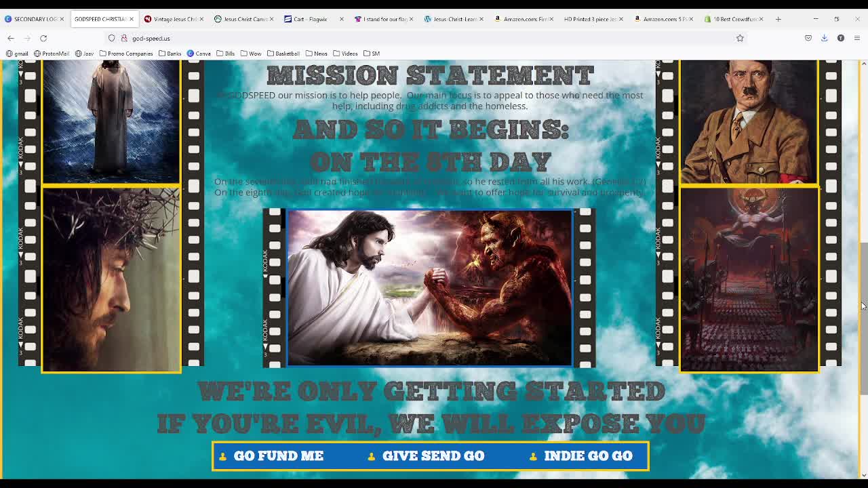Close the 10 Best Crowdfunding tab
This screenshot has width=868, height=488.
[x=762, y=19]
